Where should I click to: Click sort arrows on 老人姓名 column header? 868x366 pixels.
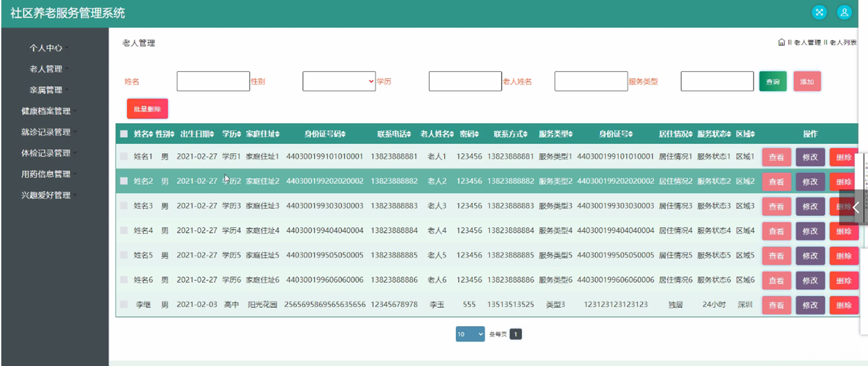(x=453, y=134)
